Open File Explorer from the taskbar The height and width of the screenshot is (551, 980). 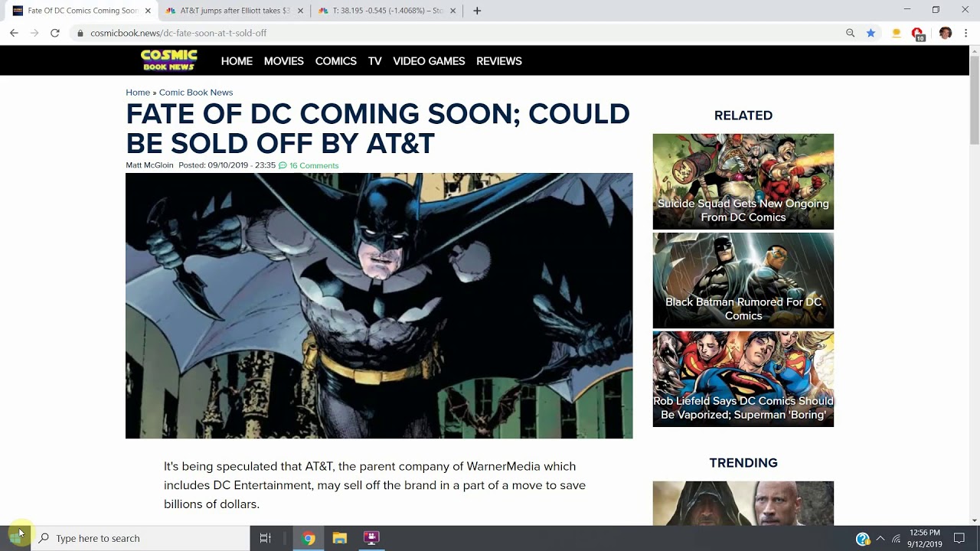pyautogui.click(x=340, y=538)
